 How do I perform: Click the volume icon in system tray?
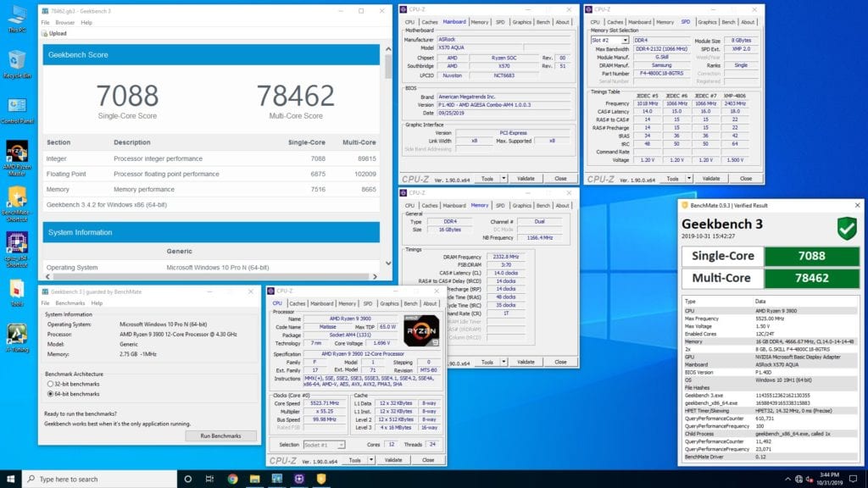click(x=810, y=480)
